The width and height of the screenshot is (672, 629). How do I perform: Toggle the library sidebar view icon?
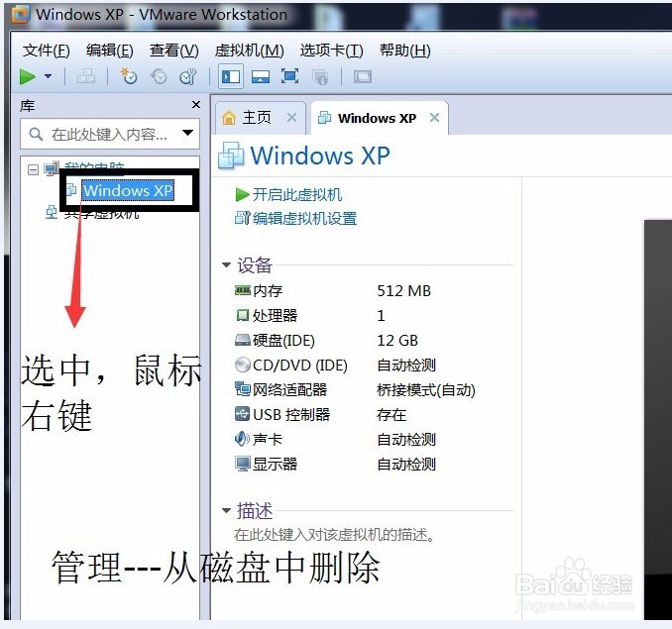click(x=231, y=76)
